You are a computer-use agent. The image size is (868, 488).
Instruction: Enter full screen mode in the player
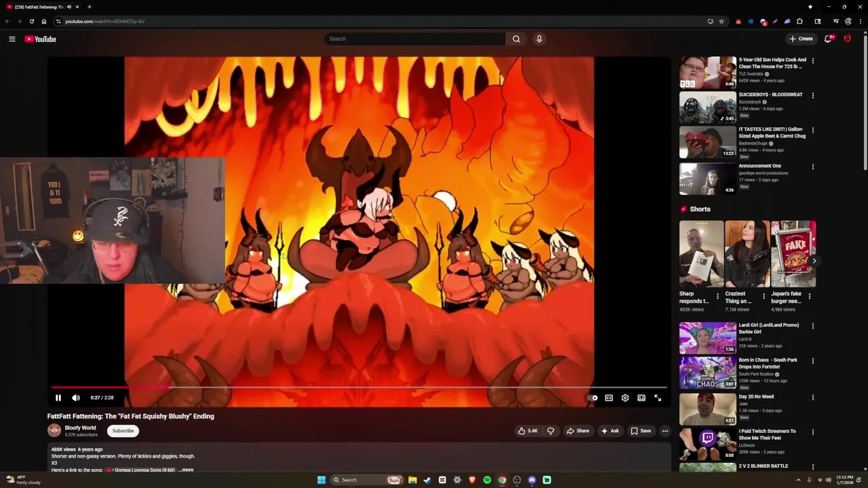point(658,398)
